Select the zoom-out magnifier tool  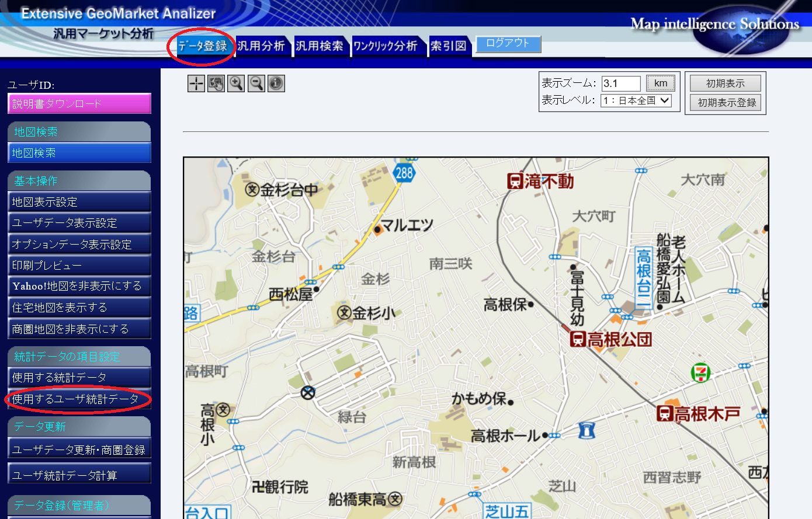(x=256, y=83)
